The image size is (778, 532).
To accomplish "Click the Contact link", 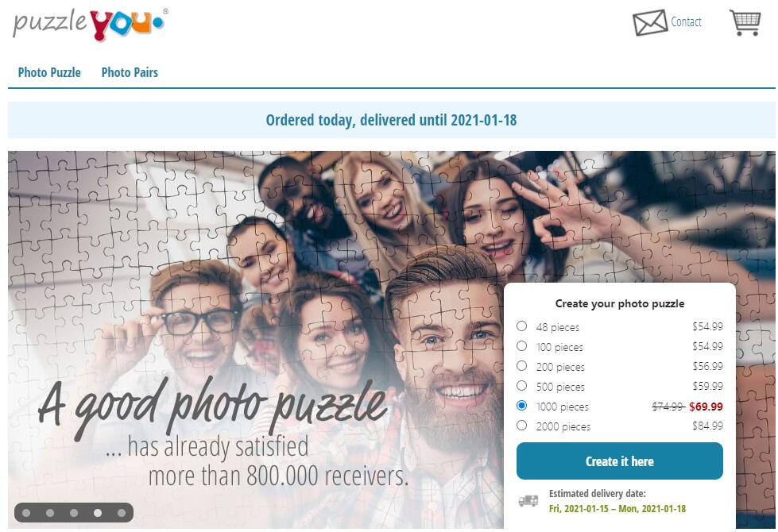I will pyautogui.click(x=686, y=21).
